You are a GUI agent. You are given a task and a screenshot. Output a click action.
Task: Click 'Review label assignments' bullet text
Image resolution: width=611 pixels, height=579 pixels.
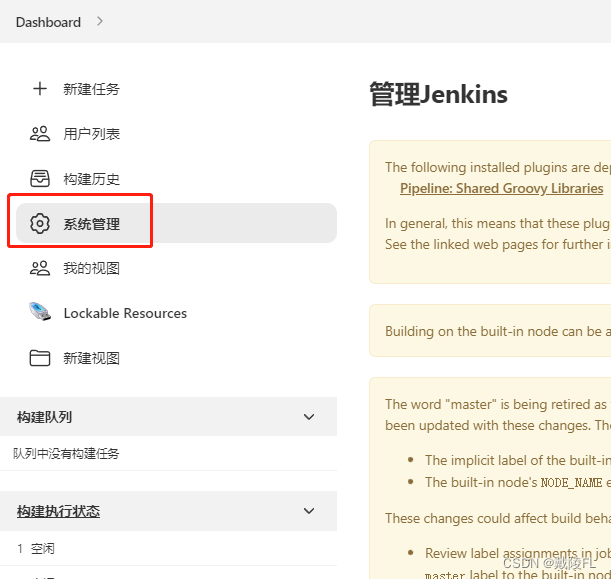coord(518,553)
